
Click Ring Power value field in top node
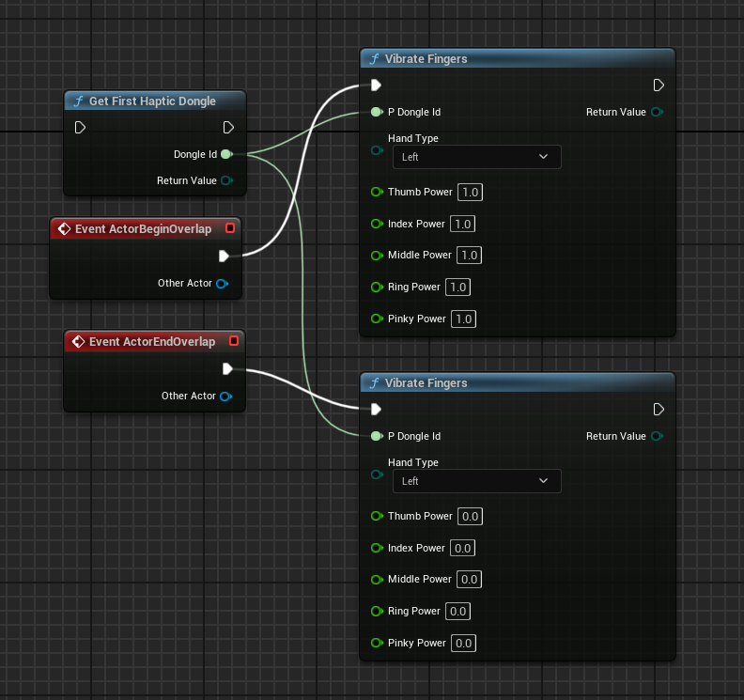pos(457,287)
